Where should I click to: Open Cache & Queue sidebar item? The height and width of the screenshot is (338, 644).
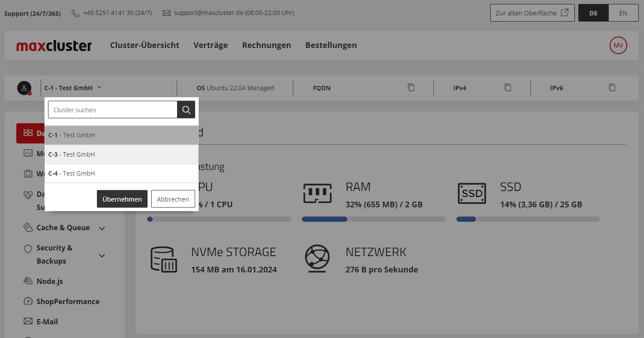tap(63, 228)
